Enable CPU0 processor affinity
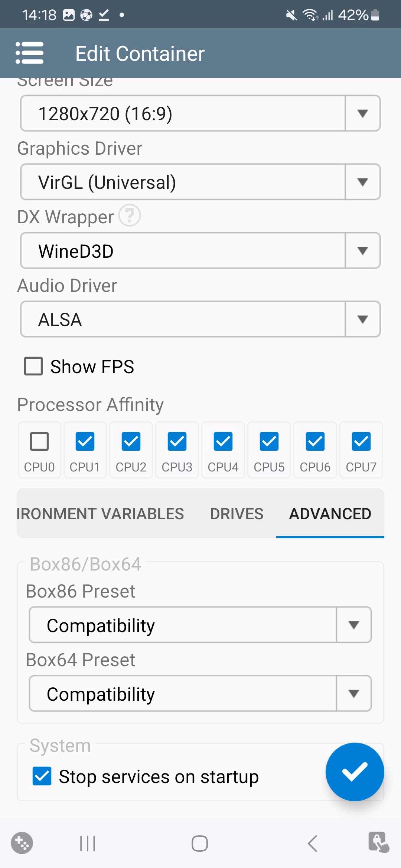The image size is (401, 868). [39, 441]
